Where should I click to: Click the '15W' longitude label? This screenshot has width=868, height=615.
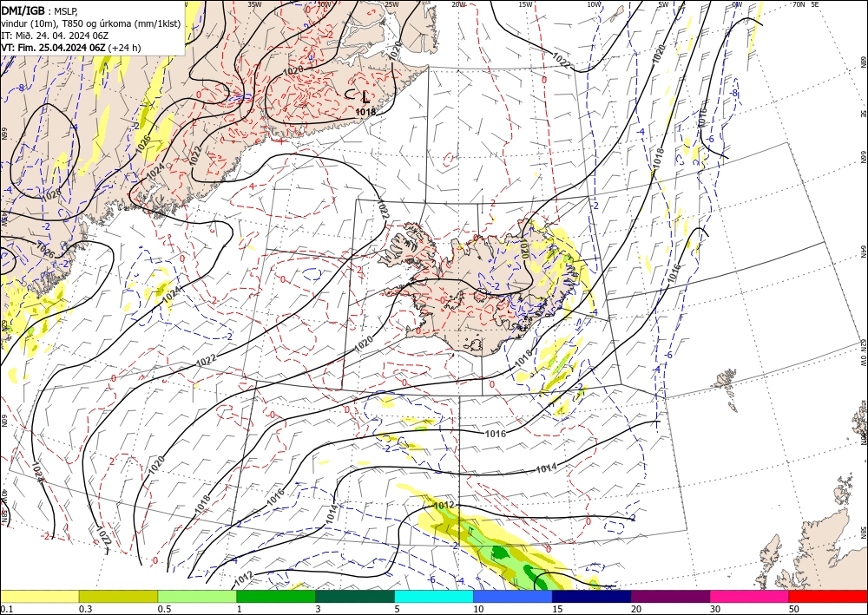526,4
